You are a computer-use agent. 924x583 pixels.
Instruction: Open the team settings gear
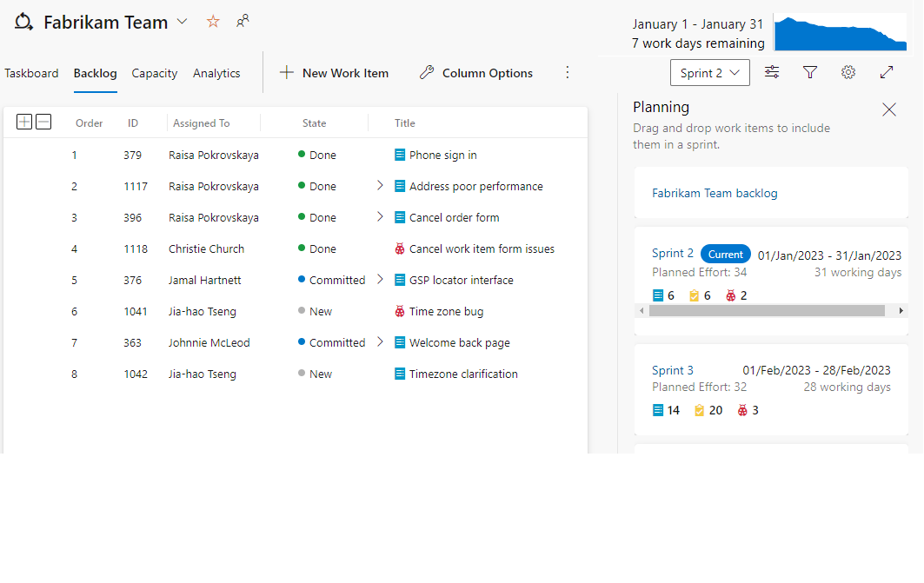(x=848, y=73)
